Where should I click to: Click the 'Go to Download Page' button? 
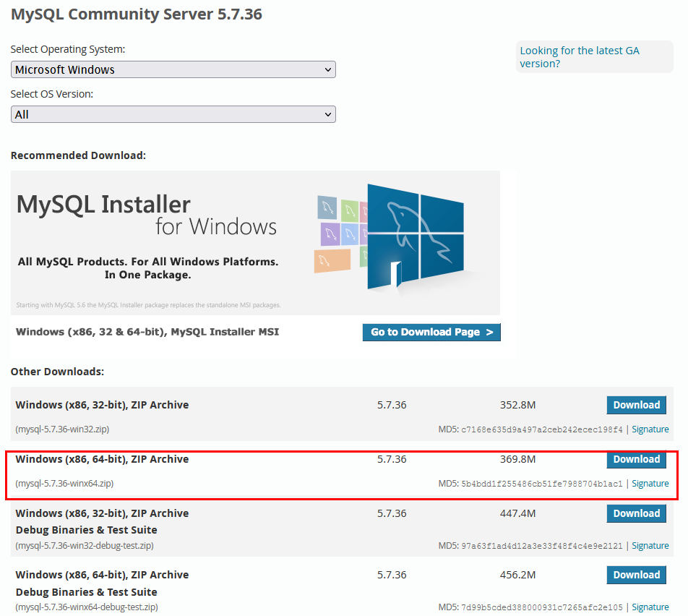431,332
